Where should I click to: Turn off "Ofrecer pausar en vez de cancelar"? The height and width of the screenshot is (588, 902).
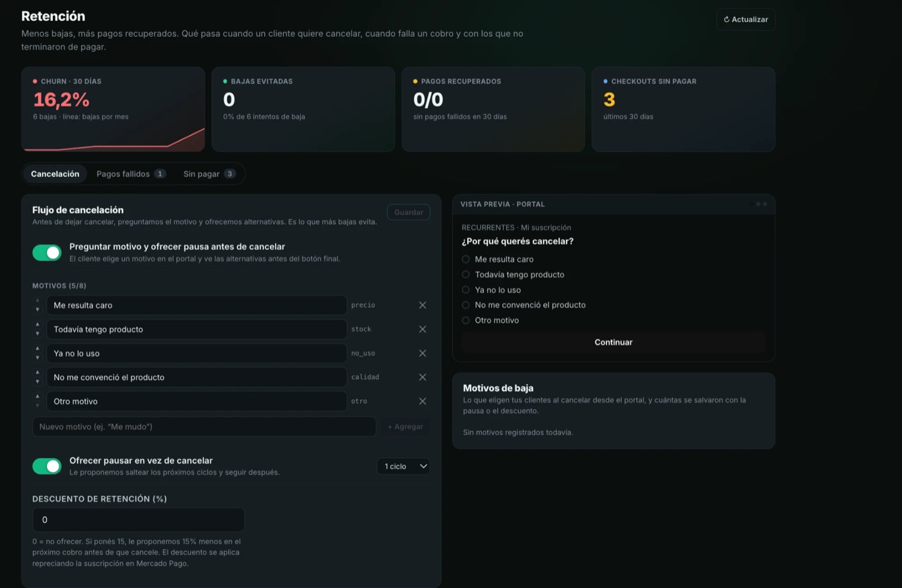[47, 466]
